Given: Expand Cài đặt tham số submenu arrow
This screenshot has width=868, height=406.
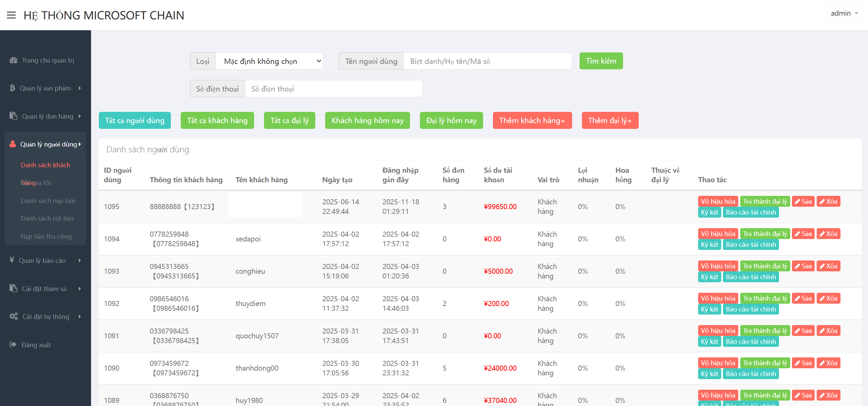Looking at the screenshot, I should [x=80, y=289].
